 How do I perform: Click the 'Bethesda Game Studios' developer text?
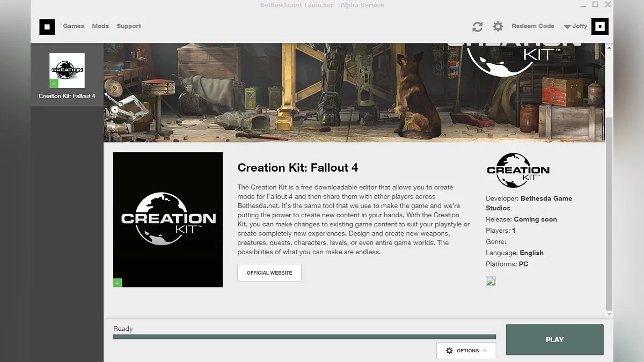(x=529, y=203)
